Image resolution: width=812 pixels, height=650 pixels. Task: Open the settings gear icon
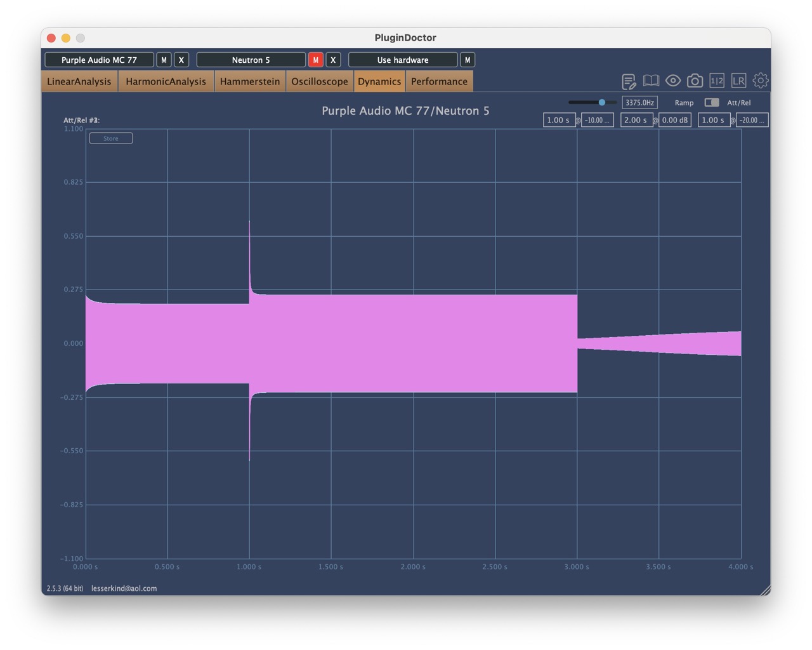(760, 81)
